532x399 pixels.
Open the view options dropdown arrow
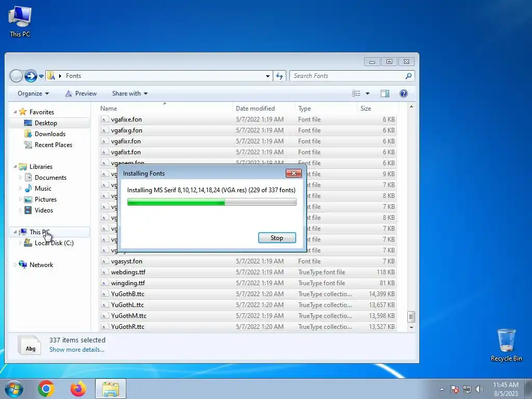pos(367,94)
